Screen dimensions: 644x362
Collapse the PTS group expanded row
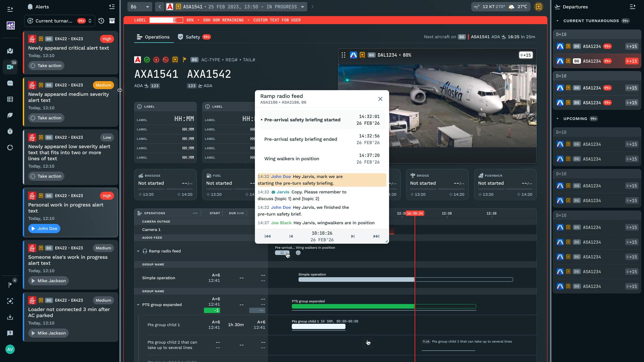point(138,305)
